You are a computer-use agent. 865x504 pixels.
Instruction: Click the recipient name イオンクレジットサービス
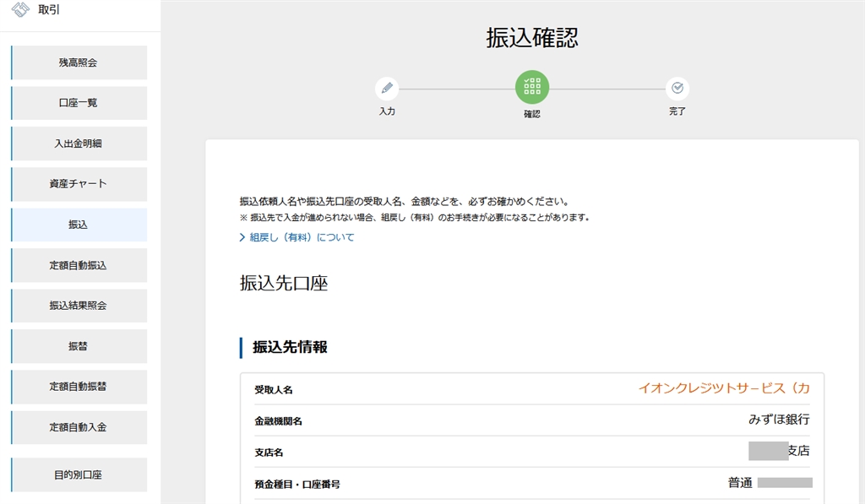723,388
